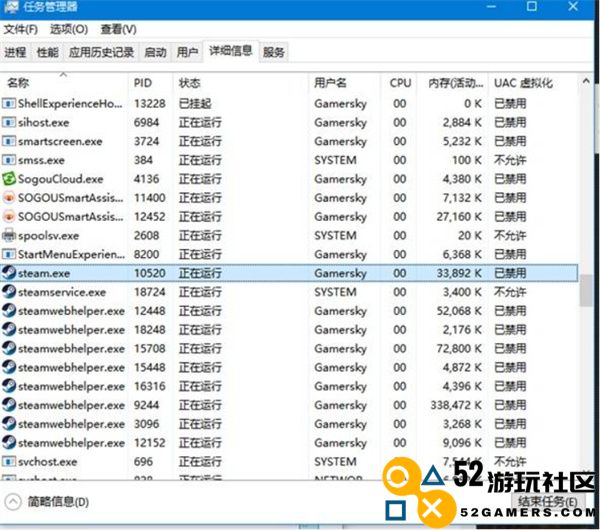Click the ShellExperienceHost process icon
The height and width of the screenshot is (530, 600).
coord(9,103)
